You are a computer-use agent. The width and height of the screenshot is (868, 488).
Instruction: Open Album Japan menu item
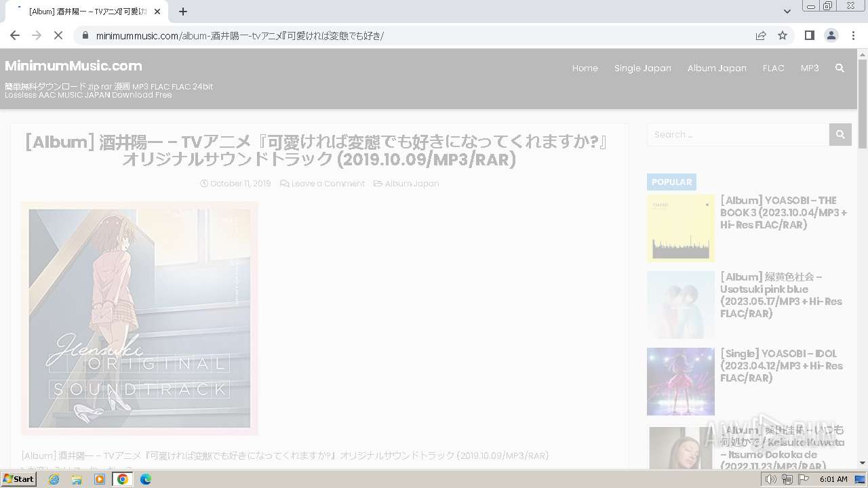717,68
